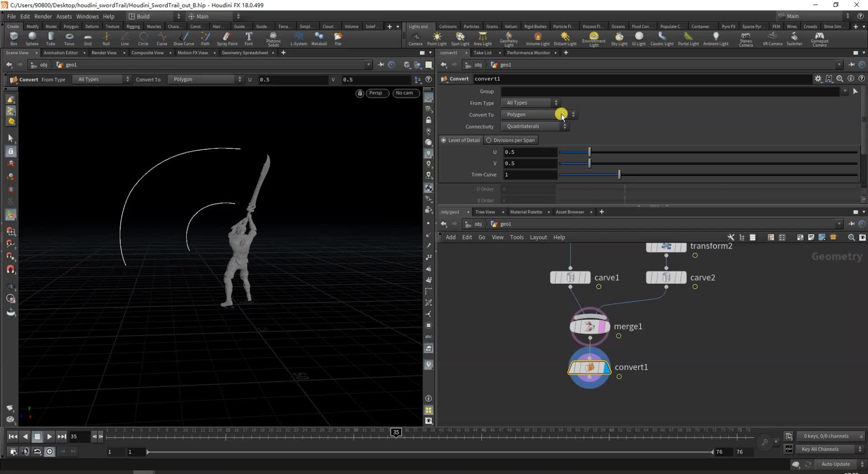Select Level of Detail radio option

[x=461, y=140]
